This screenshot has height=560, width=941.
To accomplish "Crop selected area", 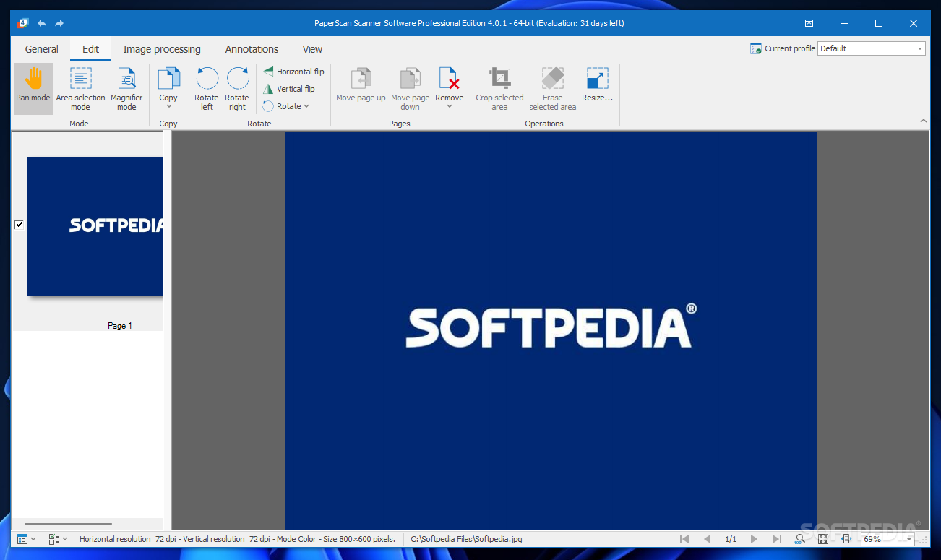I will click(499, 88).
